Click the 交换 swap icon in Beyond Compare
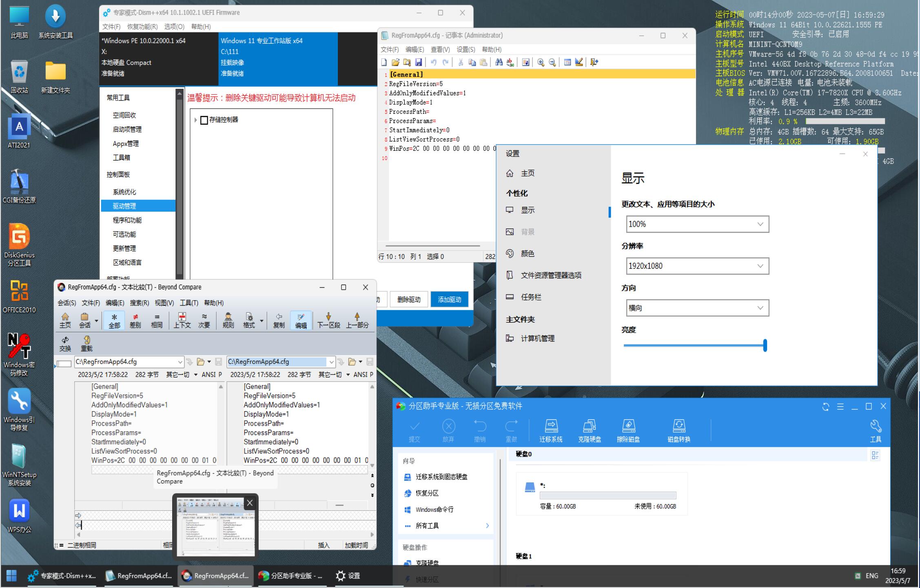 pyautogui.click(x=65, y=344)
